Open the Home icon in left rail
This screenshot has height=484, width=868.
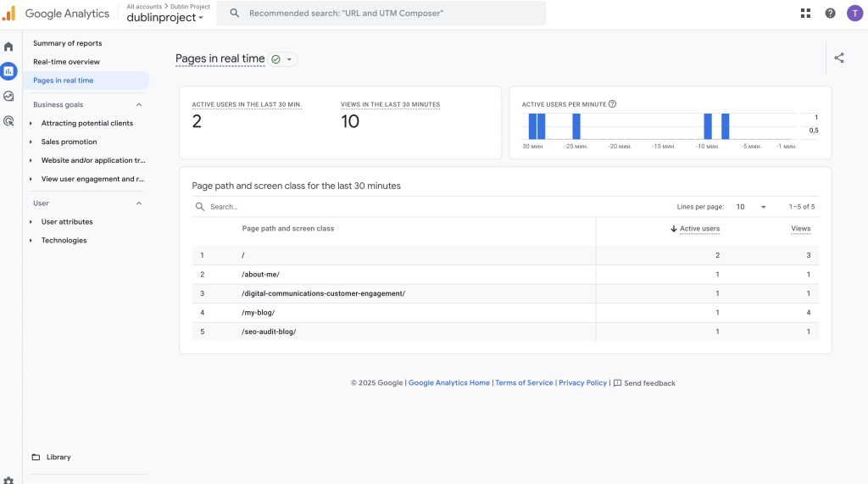click(8, 47)
